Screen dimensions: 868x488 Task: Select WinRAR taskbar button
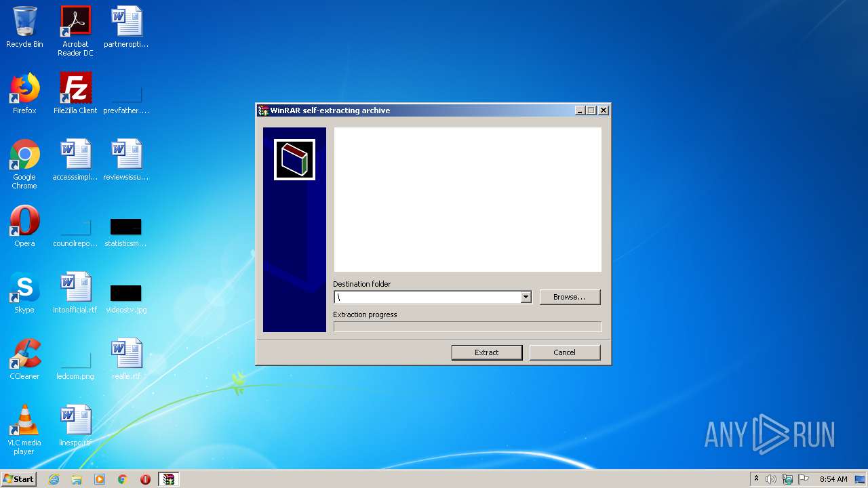(168, 479)
